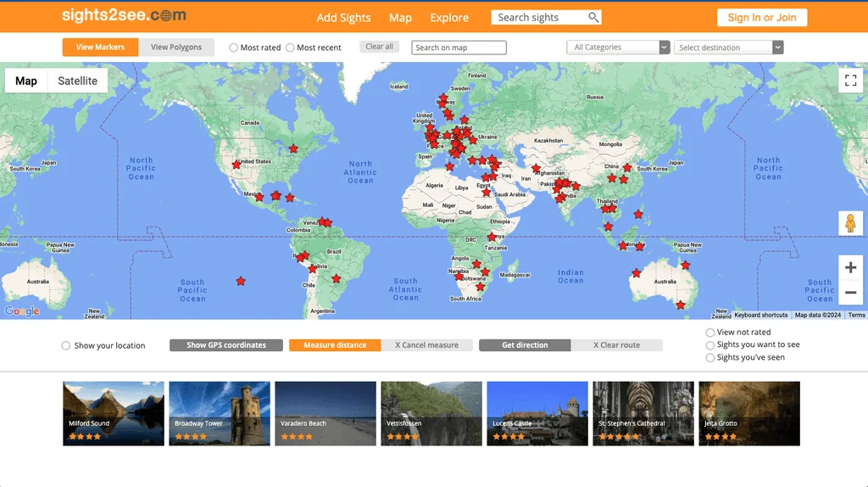Screen dimensions: 868x487
Task: Click the star marker in western Australia
Action: tap(636, 273)
